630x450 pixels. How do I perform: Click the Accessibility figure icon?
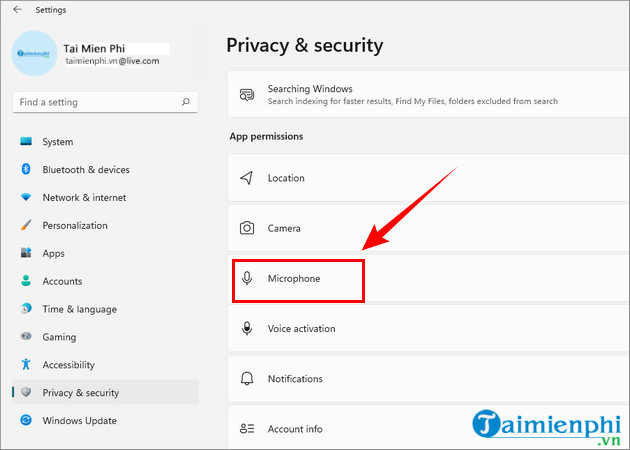click(26, 364)
